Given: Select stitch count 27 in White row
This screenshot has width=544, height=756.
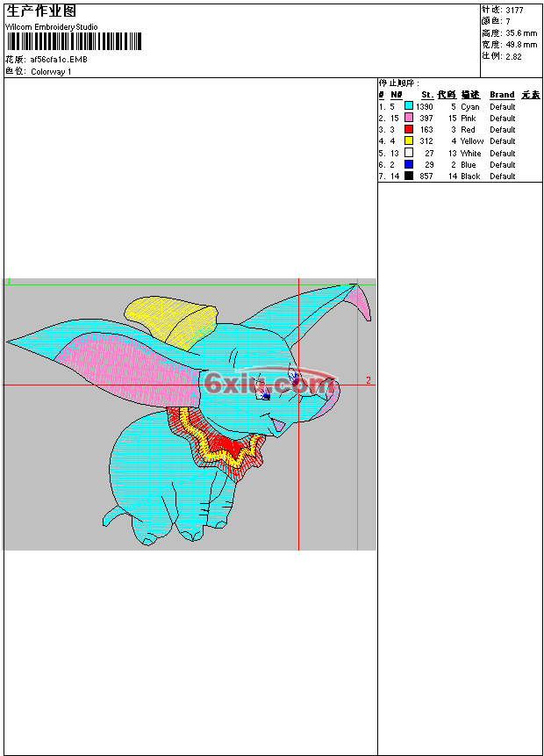Looking at the screenshot, I should click(429, 154).
